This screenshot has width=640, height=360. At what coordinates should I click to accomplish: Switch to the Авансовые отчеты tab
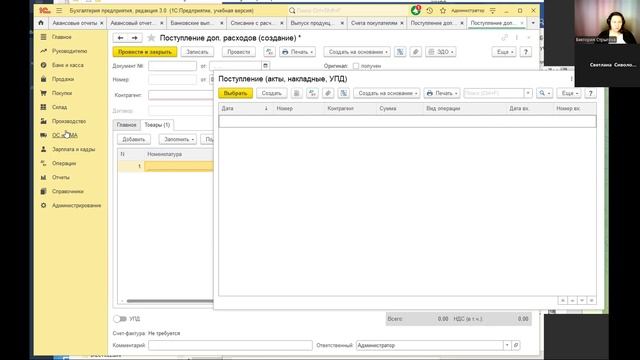click(75, 23)
